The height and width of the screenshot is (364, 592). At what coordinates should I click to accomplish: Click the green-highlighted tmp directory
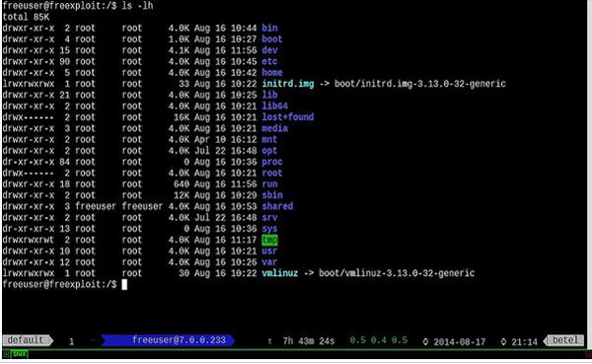click(269, 240)
